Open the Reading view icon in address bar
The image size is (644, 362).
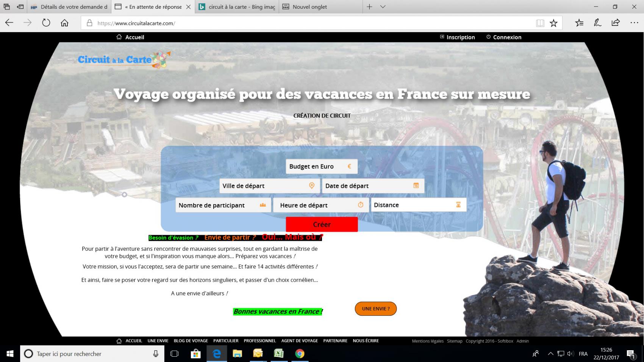[540, 23]
